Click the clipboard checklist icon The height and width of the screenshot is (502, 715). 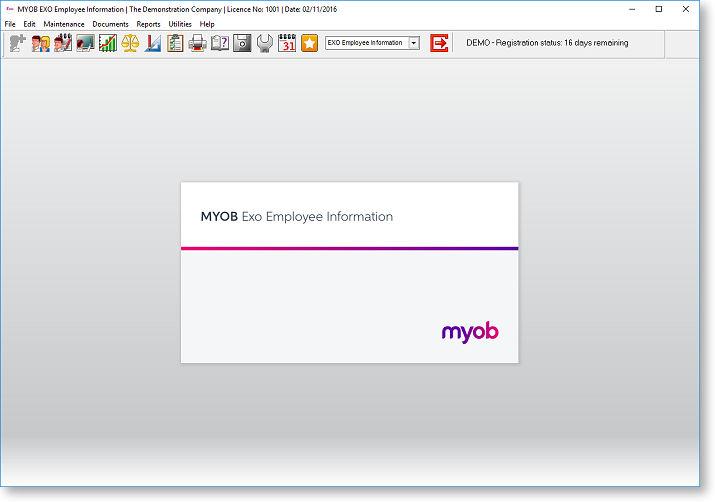175,43
